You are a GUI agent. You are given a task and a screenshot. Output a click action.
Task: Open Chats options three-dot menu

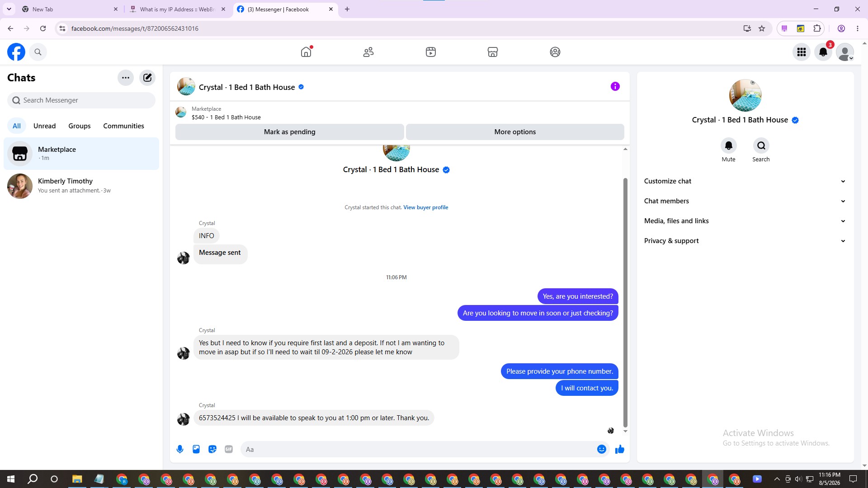click(126, 78)
